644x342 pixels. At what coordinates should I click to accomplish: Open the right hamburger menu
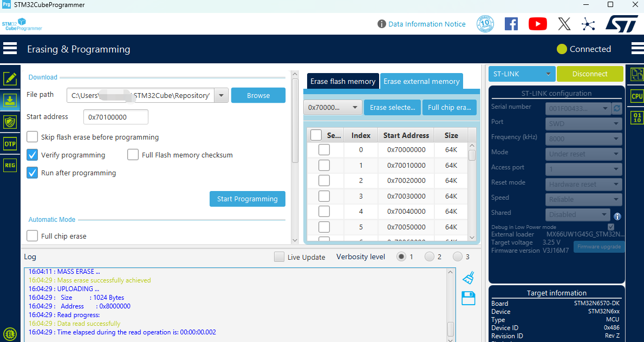(x=638, y=49)
